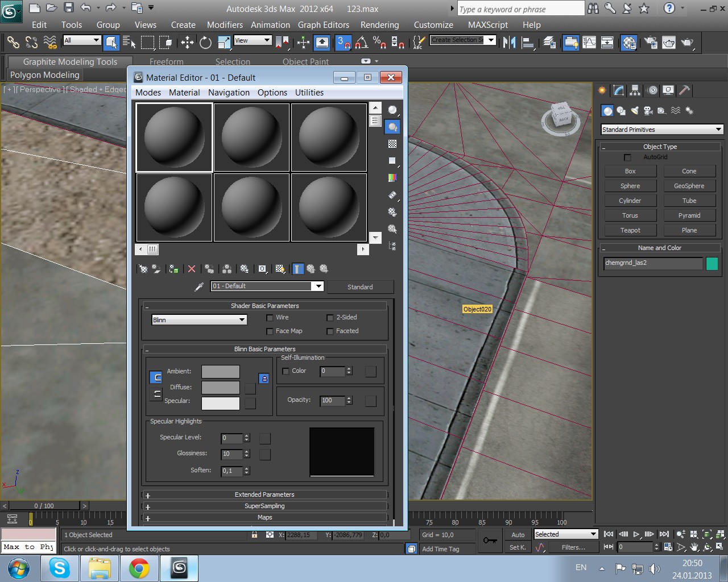Screen dimensions: 728x582
Task: Open the Hierarchy tab in command panel
Action: pos(635,90)
